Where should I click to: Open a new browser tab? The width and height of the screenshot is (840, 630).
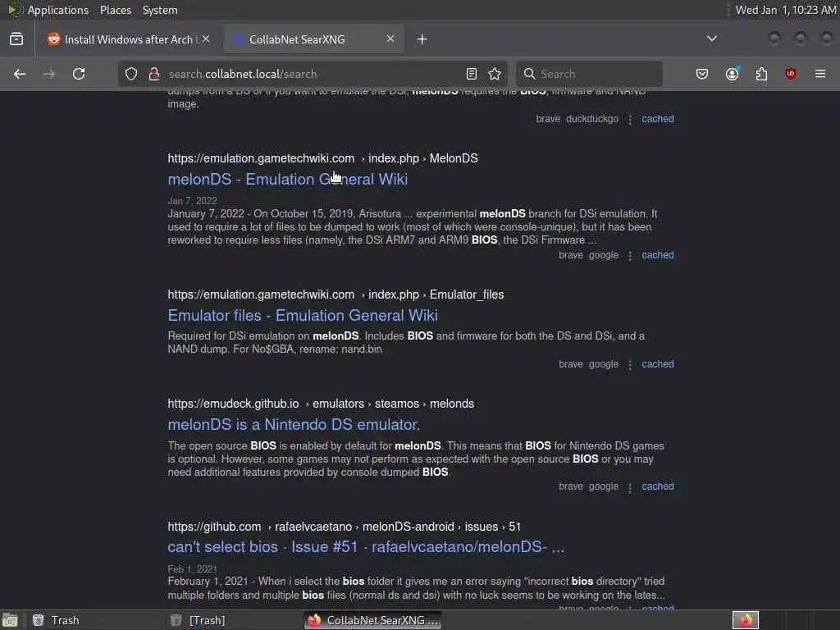(x=422, y=39)
